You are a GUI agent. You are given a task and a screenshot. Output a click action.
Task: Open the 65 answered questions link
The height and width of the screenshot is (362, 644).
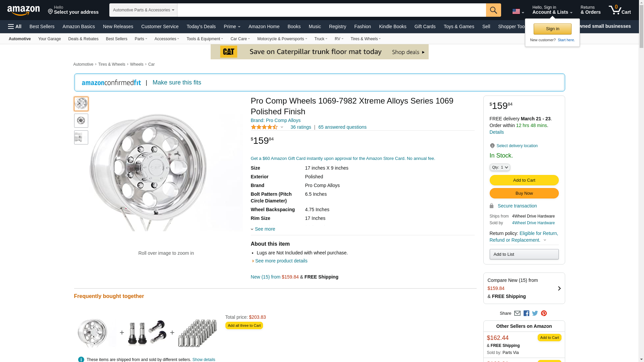pos(342,127)
